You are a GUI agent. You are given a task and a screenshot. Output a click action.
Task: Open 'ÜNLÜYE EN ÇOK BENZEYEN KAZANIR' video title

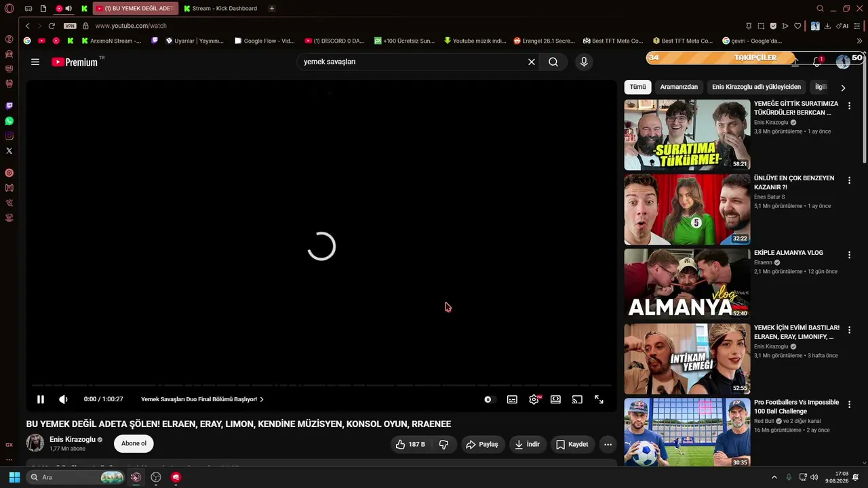[x=794, y=182]
